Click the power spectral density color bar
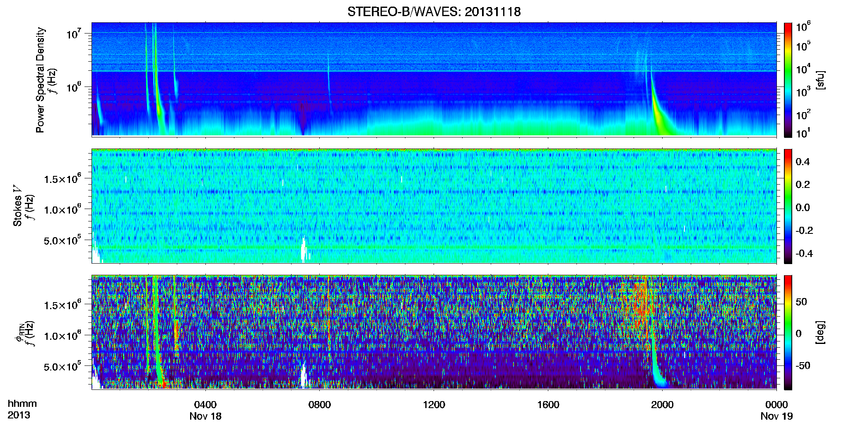This screenshot has width=868, height=447. (x=788, y=80)
